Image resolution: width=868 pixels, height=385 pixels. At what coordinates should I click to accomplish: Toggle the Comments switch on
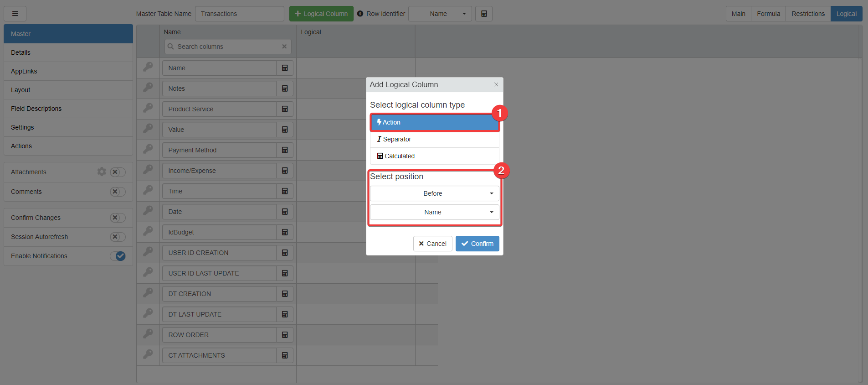[x=118, y=192]
